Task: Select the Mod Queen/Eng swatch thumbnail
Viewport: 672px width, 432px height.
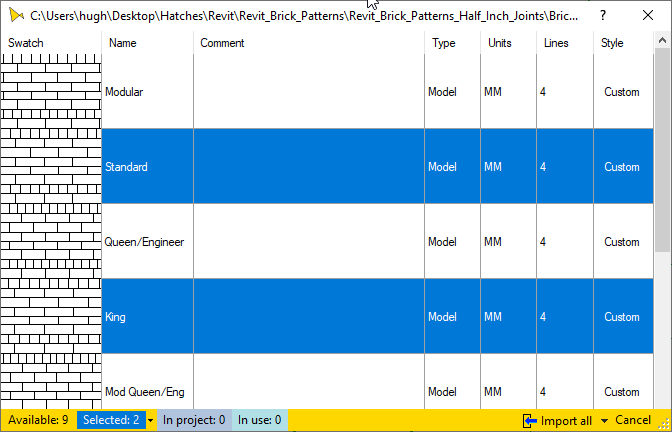Action: pyautogui.click(x=51, y=381)
